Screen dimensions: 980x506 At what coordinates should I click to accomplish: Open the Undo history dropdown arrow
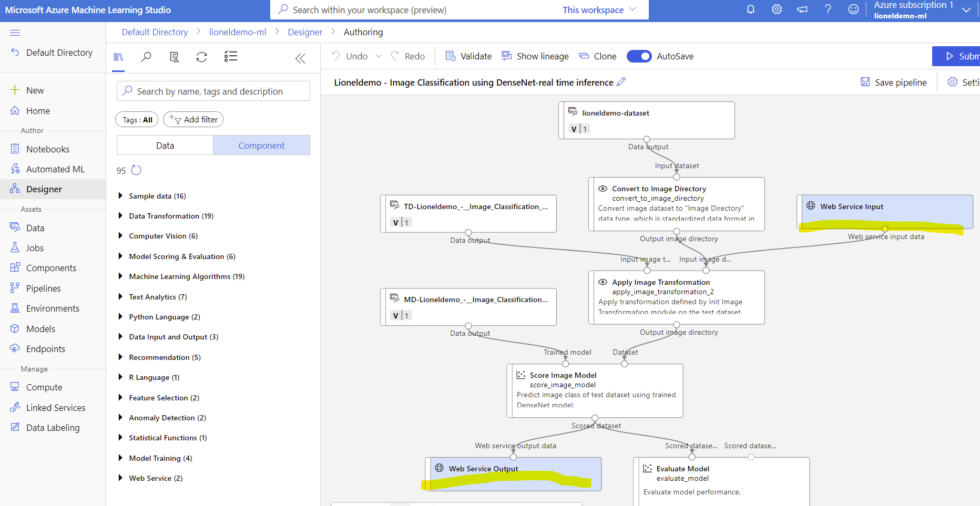(x=379, y=56)
